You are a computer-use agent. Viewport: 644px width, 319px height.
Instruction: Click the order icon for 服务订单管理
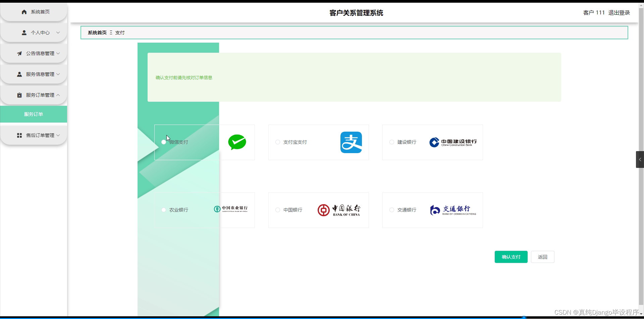coord(19,95)
